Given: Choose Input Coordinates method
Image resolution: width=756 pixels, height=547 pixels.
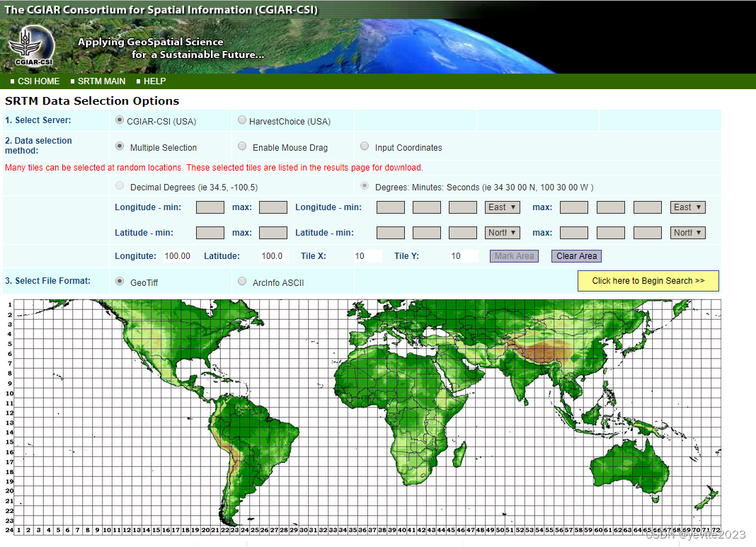Looking at the screenshot, I should 365,146.
